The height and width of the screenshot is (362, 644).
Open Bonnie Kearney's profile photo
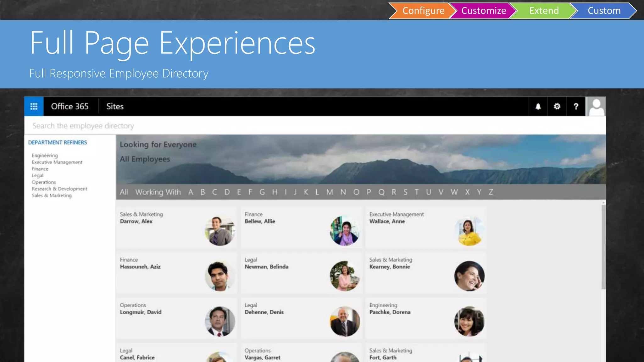tap(469, 276)
